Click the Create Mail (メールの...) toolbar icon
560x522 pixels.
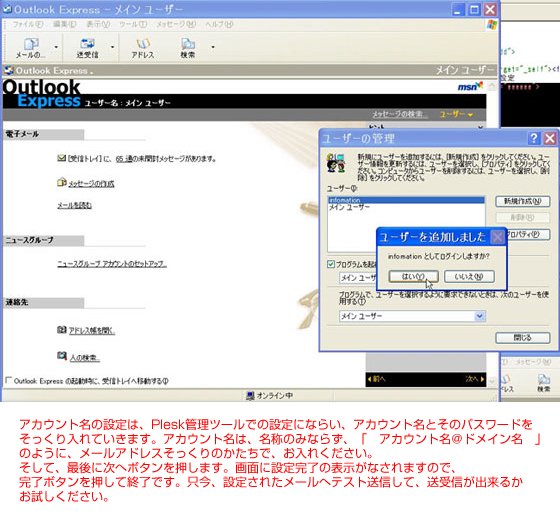[x=31, y=48]
